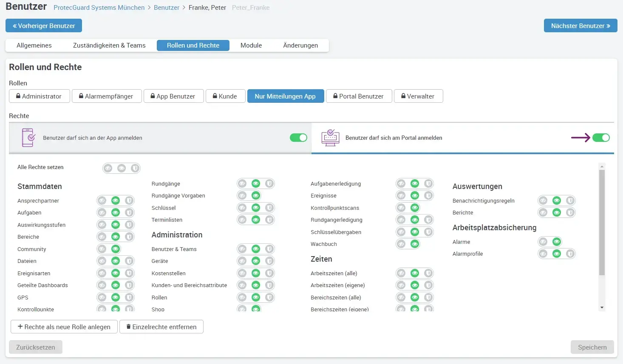Click crossed-eye icon for Ereignisse
Screen dimensions: 623x364
(401, 195)
